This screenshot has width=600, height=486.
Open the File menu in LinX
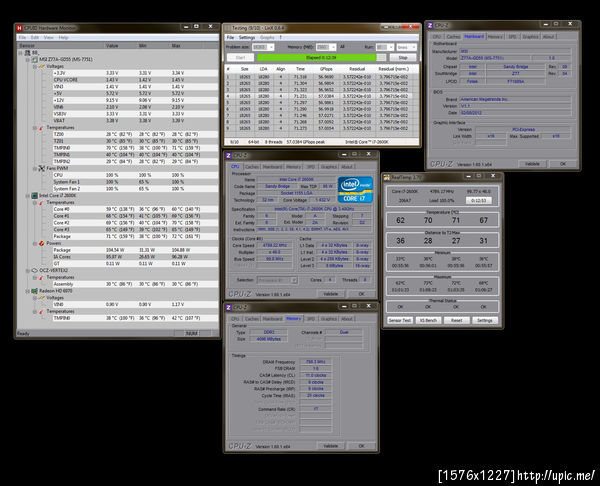(230, 38)
